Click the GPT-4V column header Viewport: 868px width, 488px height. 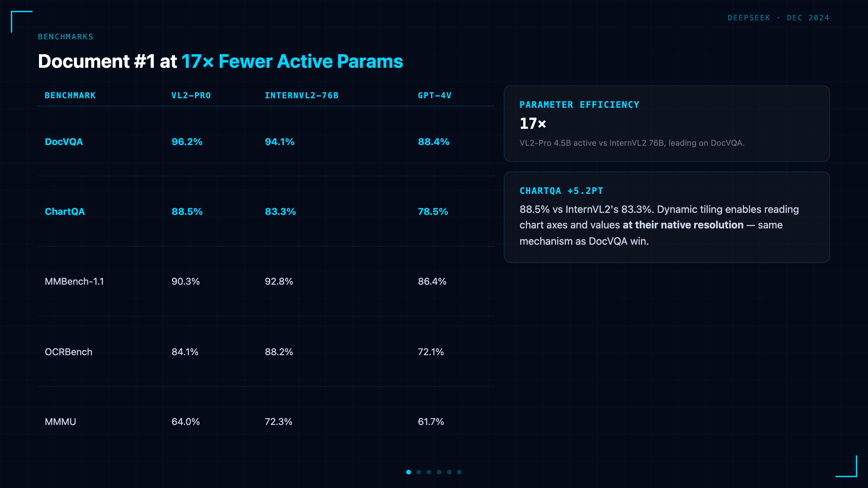pyautogui.click(x=435, y=96)
